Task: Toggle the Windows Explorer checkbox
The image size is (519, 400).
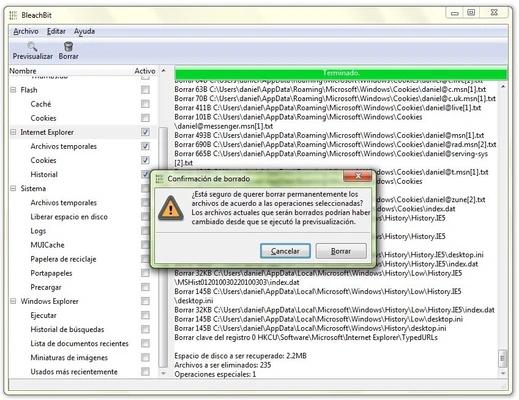Action: [x=145, y=301]
